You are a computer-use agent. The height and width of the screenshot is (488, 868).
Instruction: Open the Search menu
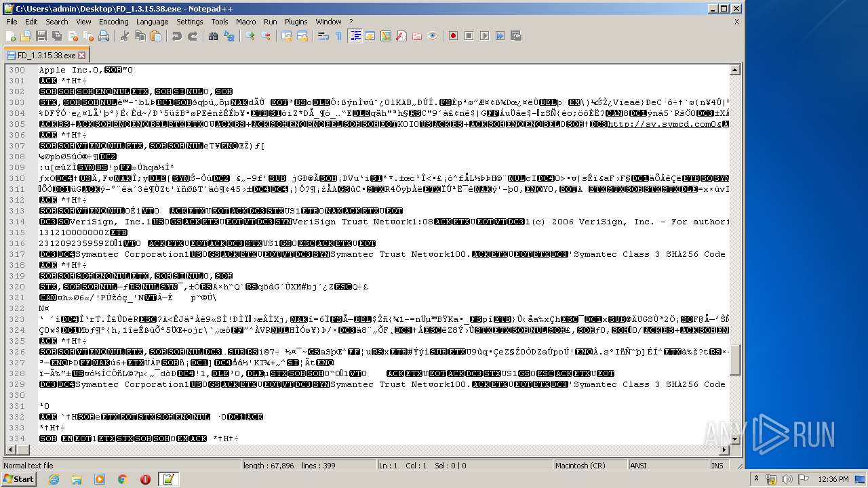57,22
